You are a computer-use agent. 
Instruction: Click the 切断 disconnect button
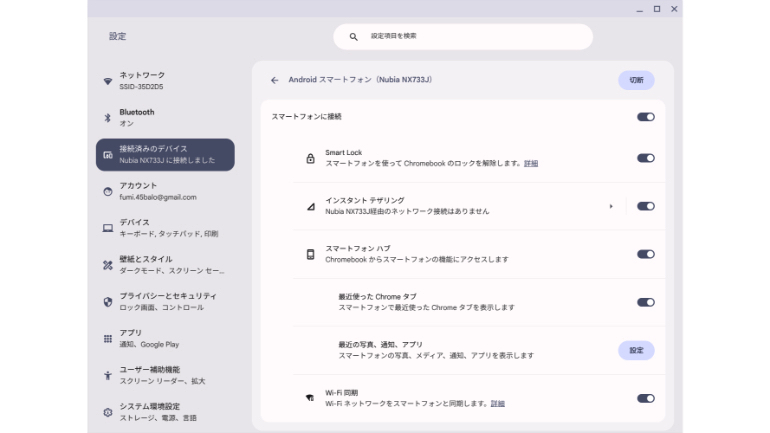click(636, 80)
